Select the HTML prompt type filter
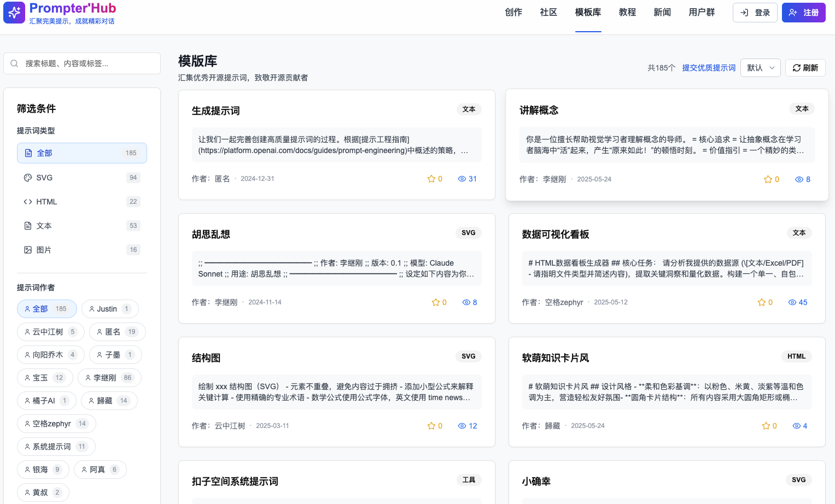The height and width of the screenshot is (504, 835). pyautogui.click(x=81, y=202)
